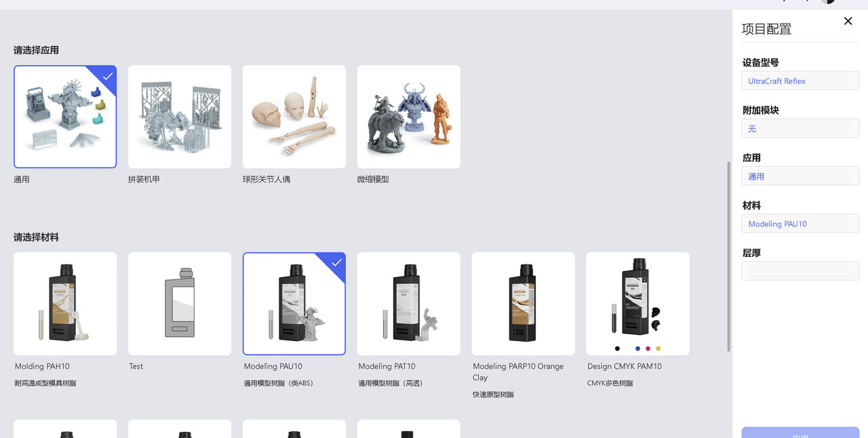Pick the blue color dot under CMYK PAM10
Screen dimensions: 868x438
[637, 349]
